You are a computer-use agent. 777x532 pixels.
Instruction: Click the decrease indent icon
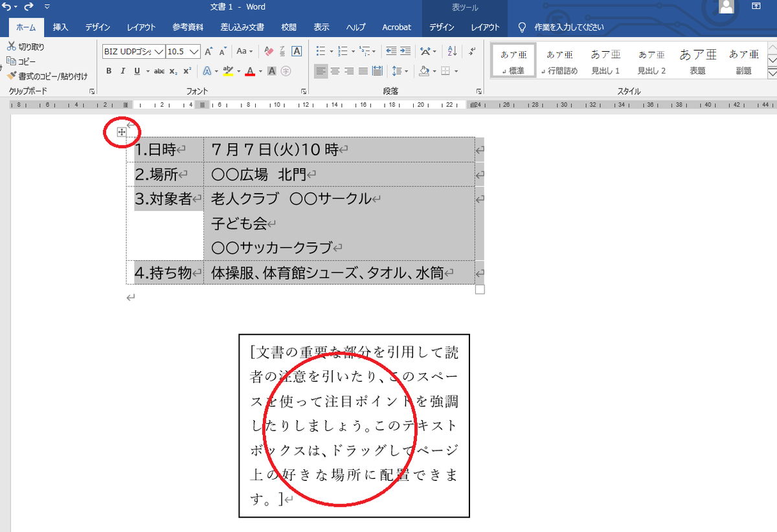coord(391,51)
